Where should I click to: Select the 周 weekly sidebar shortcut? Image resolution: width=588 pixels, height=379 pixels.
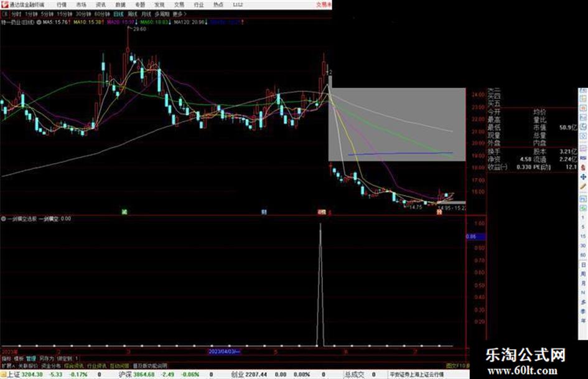[x=583, y=274]
